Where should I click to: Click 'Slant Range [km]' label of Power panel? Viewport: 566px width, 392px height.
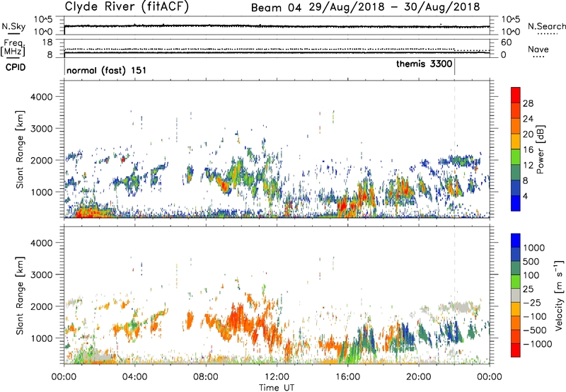[20, 149]
